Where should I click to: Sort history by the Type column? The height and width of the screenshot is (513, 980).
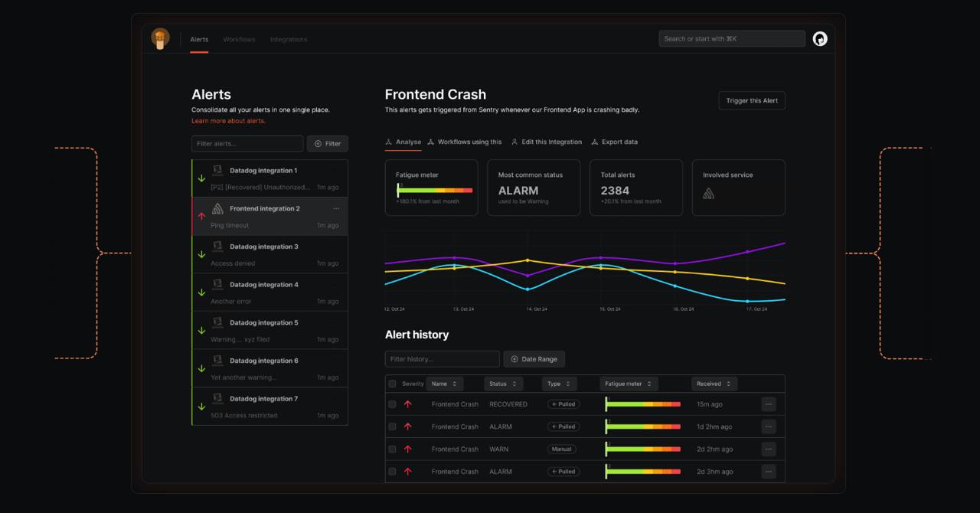pyautogui.click(x=560, y=384)
